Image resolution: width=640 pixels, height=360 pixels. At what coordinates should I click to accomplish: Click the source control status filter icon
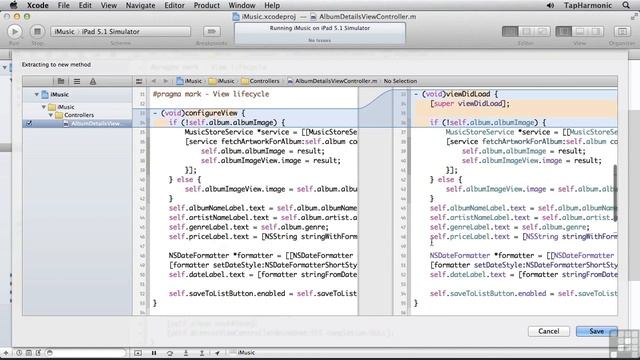tap(29, 353)
